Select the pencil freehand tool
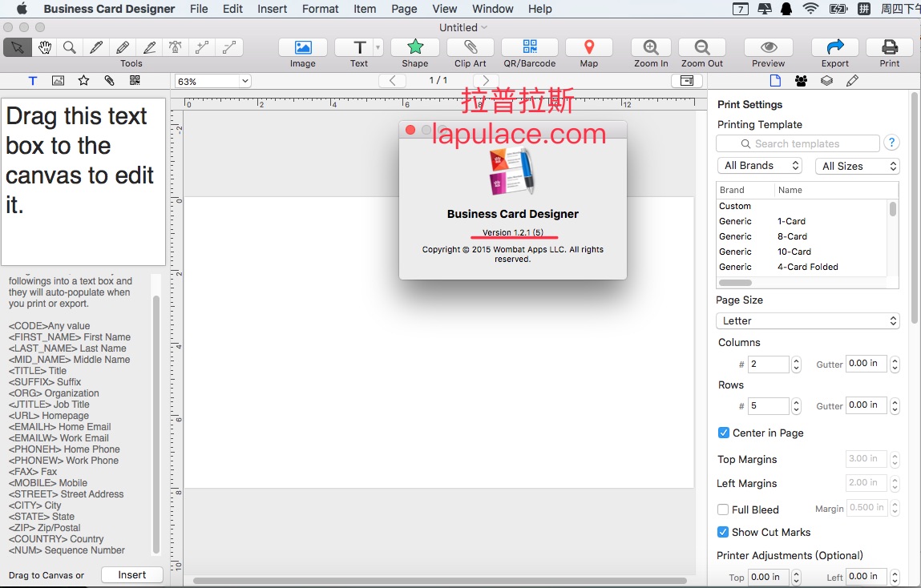The image size is (921, 588). tap(123, 47)
